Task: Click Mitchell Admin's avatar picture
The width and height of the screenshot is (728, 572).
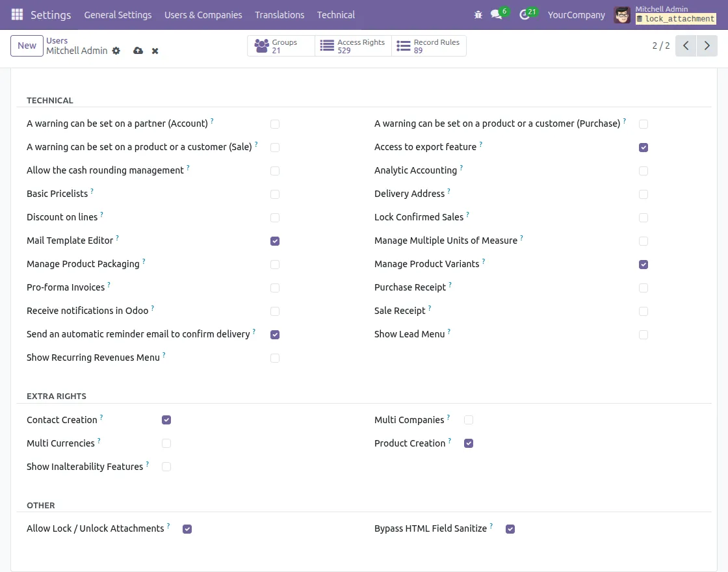Action: tap(622, 15)
